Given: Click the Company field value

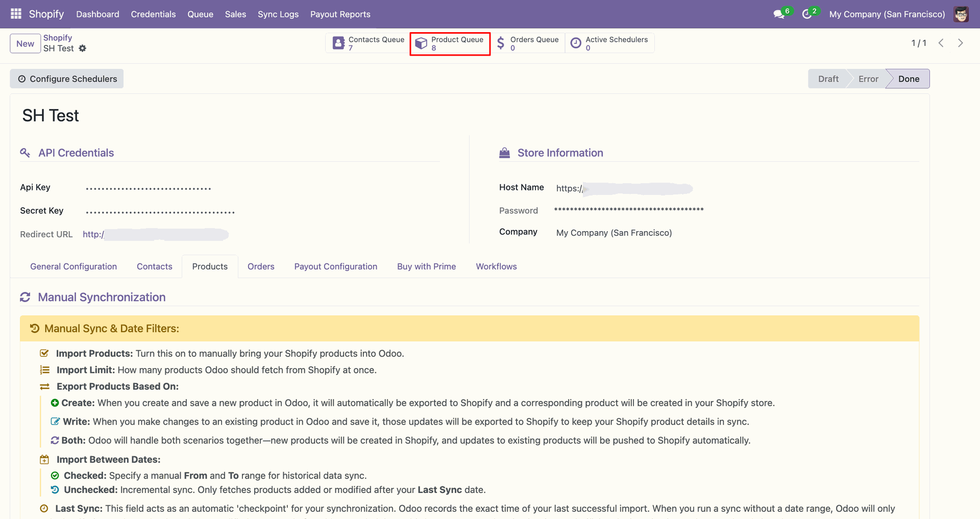Looking at the screenshot, I should [x=614, y=233].
